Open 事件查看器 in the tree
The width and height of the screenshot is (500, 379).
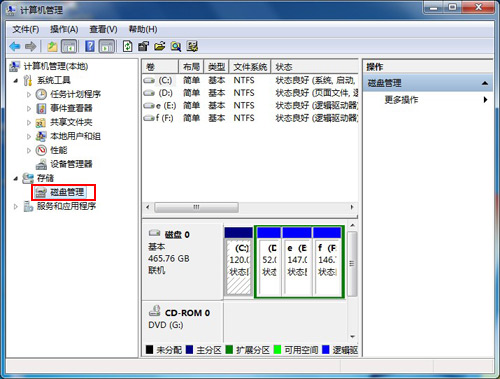[x=71, y=108]
